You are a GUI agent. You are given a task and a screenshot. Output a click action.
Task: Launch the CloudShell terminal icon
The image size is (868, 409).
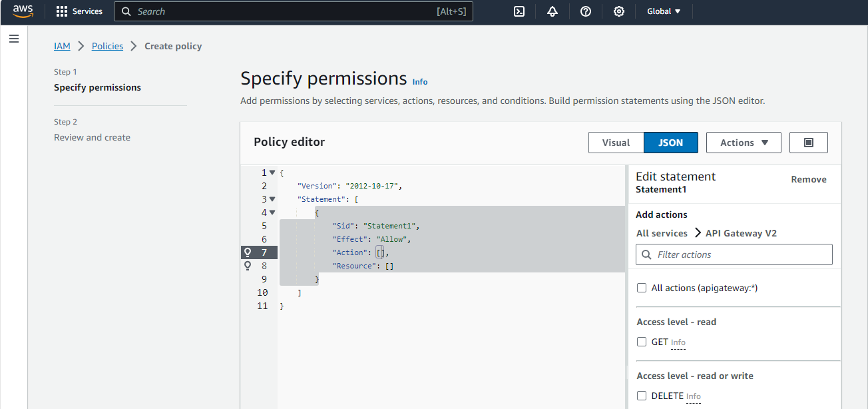coord(519,11)
